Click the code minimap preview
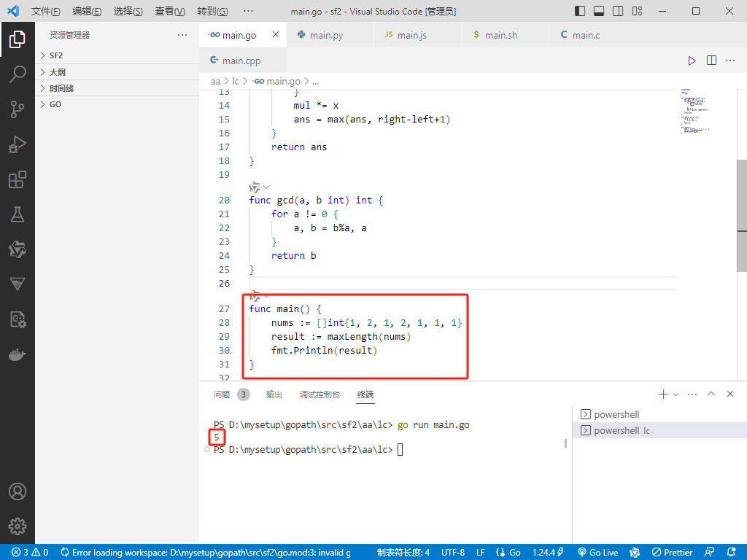Image resolution: width=747 pixels, height=560 pixels. coord(695,111)
